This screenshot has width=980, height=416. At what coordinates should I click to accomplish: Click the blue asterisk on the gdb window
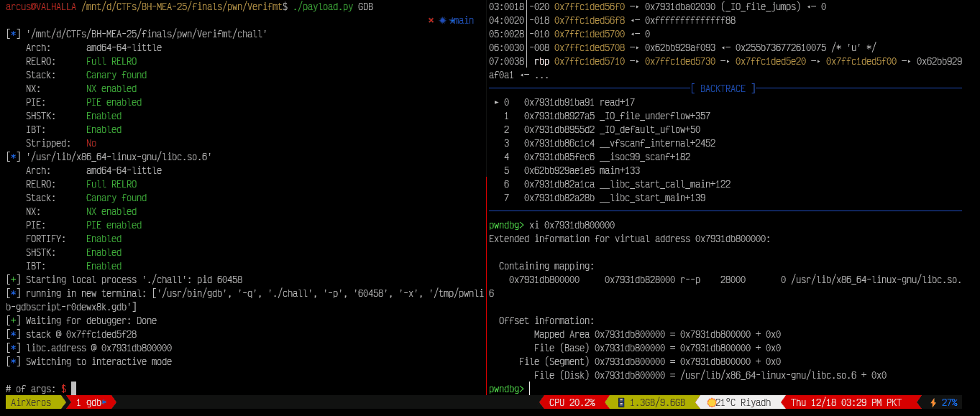(106, 402)
